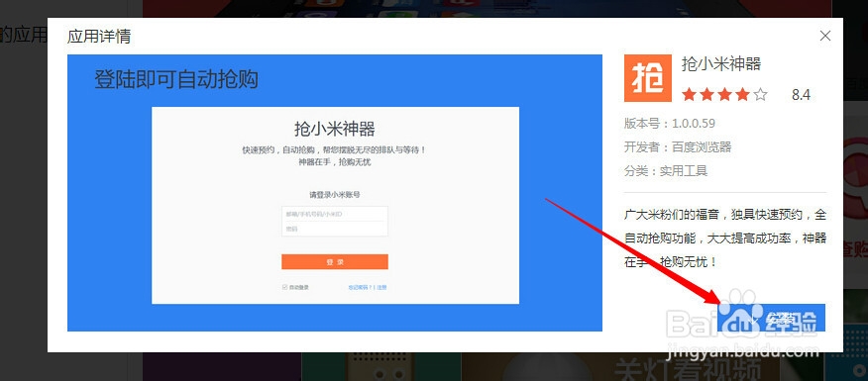Close the 应用详情 dialog
The image size is (868, 381).
click(x=824, y=36)
